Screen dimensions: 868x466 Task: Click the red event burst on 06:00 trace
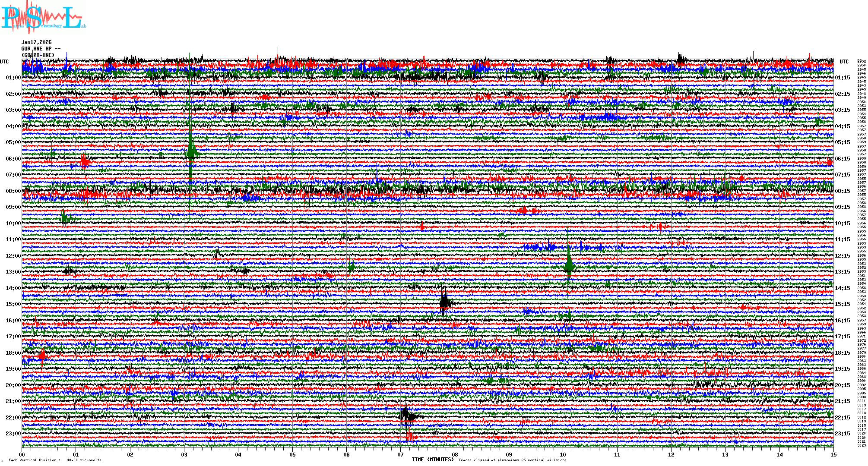tap(85, 162)
